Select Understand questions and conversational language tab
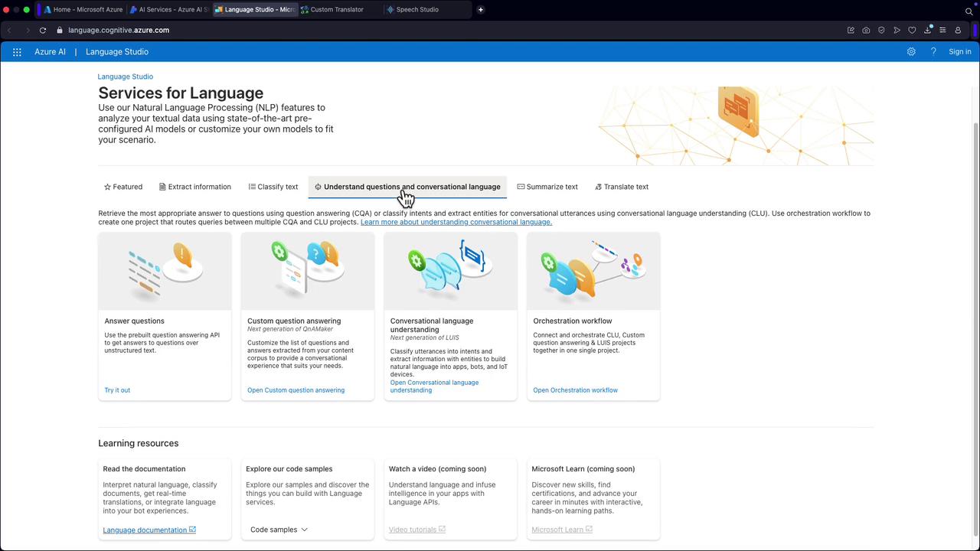This screenshot has width=980, height=551. pyautogui.click(x=407, y=187)
